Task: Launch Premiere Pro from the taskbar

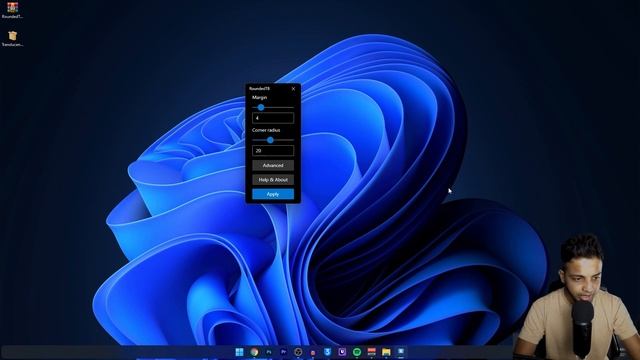Action: [x=284, y=352]
